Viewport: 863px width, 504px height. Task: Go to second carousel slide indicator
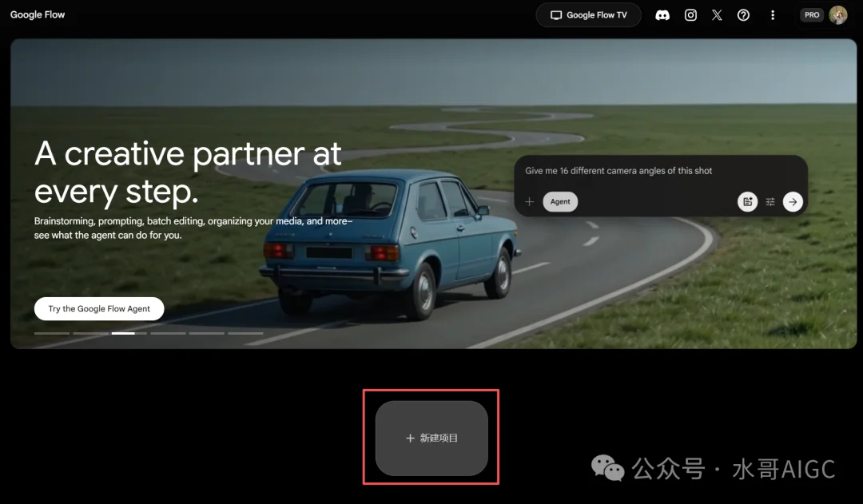[x=91, y=333]
